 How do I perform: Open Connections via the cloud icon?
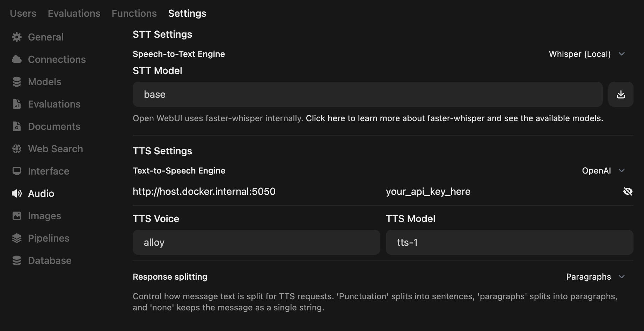(x=17, y=59)
